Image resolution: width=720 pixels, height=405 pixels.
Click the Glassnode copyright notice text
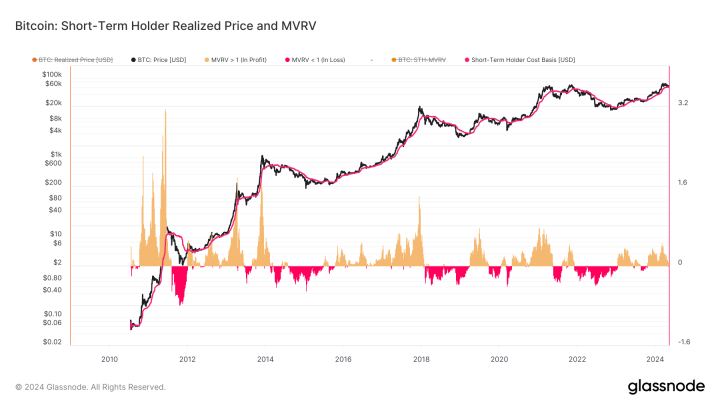(90, 387)
